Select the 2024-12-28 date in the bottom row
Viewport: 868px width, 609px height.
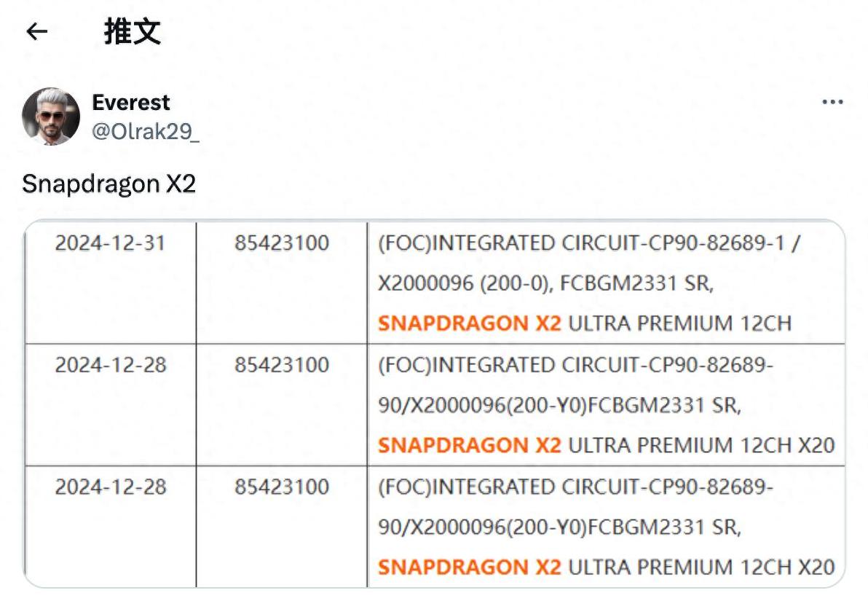pos(110,487)
